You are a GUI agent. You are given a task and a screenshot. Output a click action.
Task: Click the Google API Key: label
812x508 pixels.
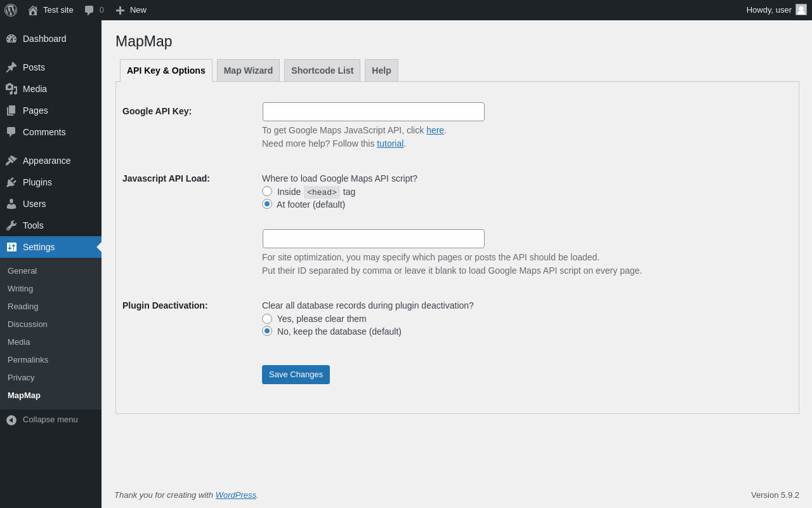(x=157, y=111)
